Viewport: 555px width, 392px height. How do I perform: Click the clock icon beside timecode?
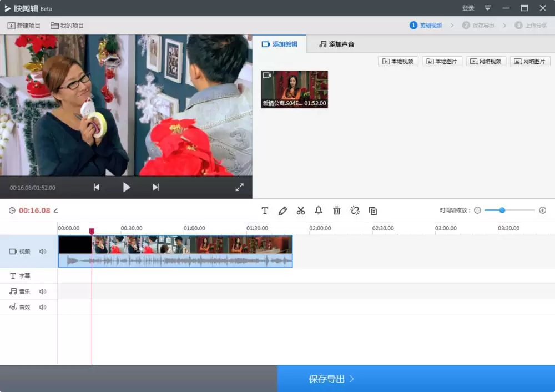click(12, 210)
